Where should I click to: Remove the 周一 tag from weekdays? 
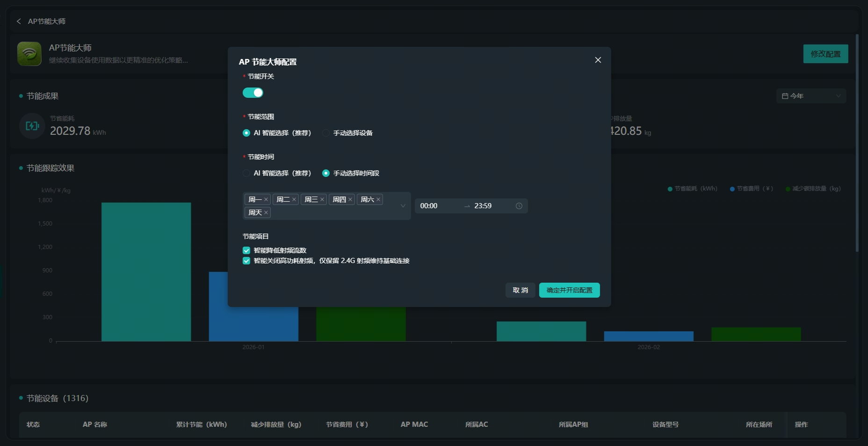(266, 199)
